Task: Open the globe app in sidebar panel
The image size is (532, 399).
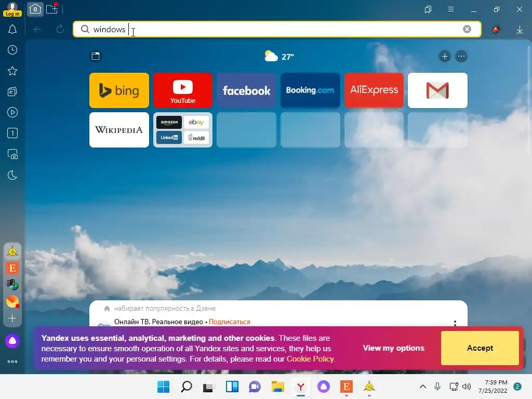Action: tap(12, 285)
